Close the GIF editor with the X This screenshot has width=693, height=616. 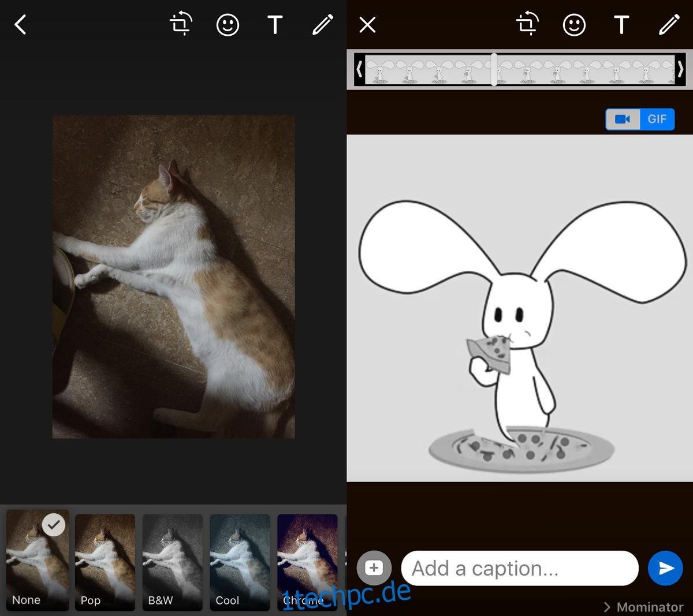(367, 25)
